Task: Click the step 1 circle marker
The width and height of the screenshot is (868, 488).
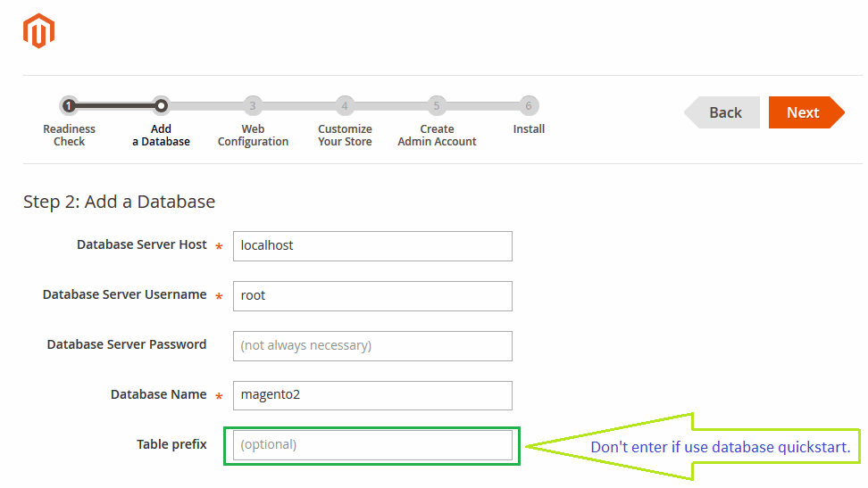Action: pyautogui.click(x=69, y=105)
